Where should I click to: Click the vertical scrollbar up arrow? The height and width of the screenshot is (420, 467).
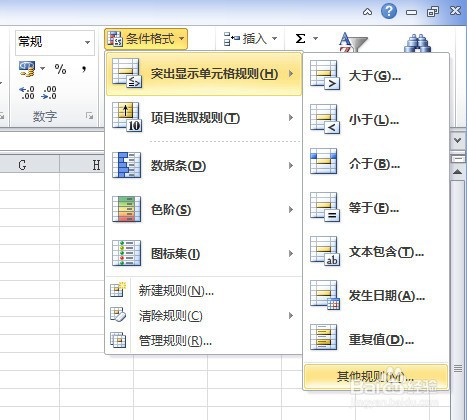pos(458,172)
